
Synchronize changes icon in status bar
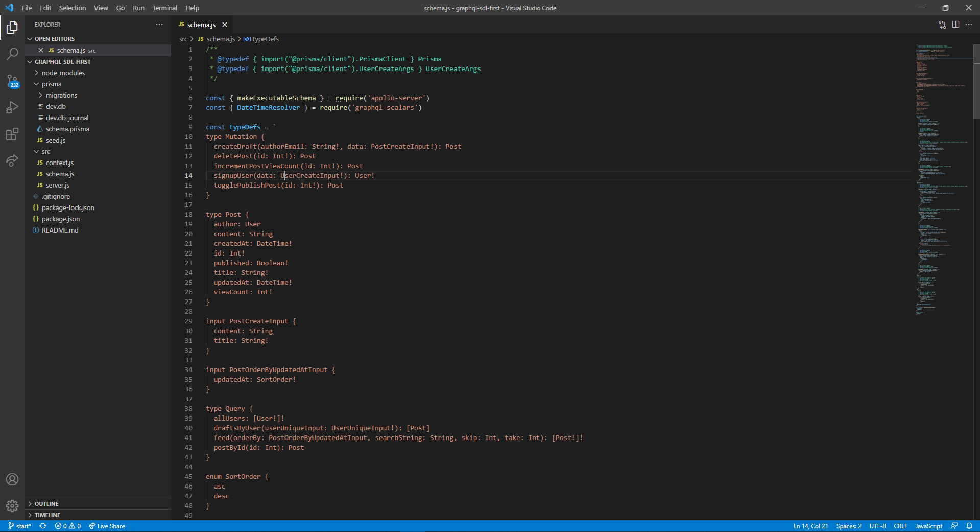43,526
